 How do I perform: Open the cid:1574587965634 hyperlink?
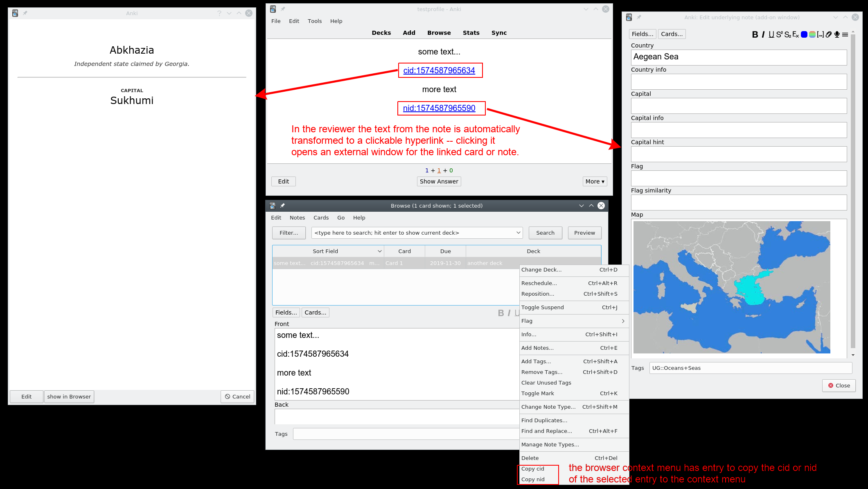click(x=439, y=70)
